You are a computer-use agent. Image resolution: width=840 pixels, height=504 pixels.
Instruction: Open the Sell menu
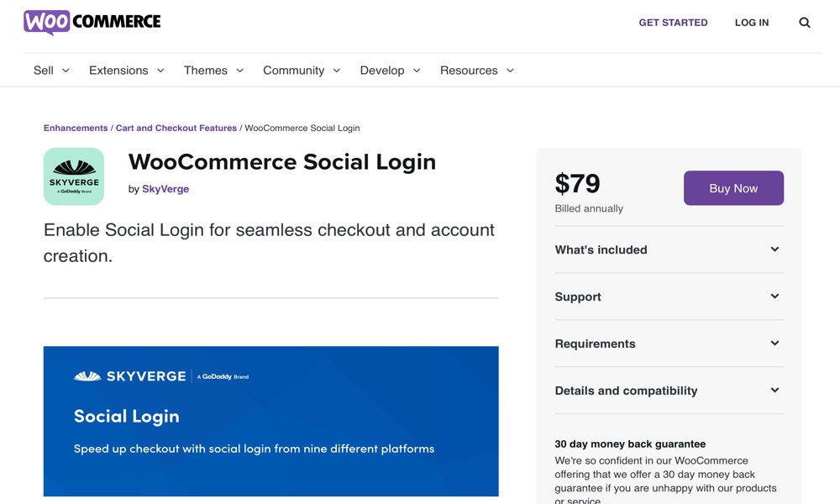click(51, 71)
